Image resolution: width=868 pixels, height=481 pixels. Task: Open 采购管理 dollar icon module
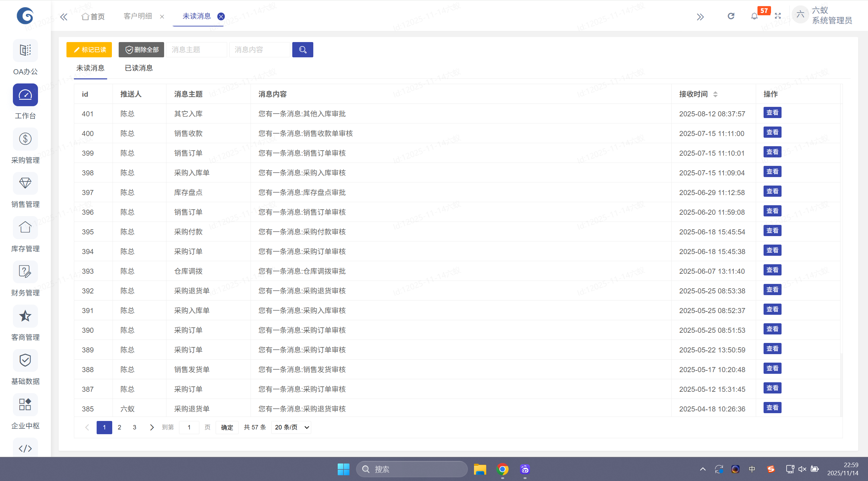(25, 139)
